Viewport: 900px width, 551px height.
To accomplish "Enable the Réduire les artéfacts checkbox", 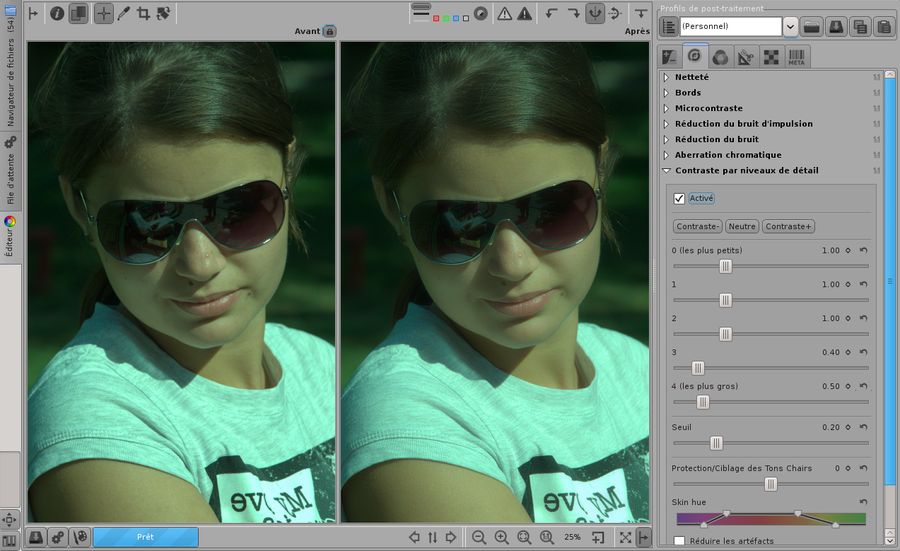I will point(680,541).
